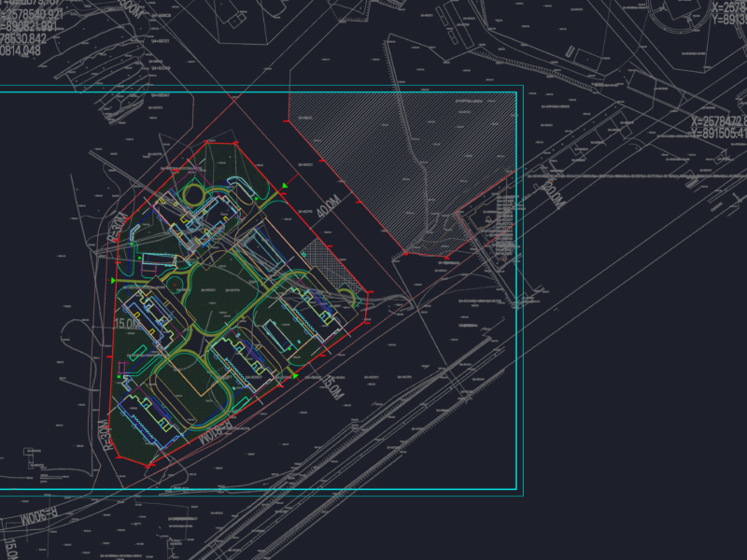This screenshot has width=747, height=560.
Task: Select the 40.0M dimension label
Action: [x=330, y=206]
